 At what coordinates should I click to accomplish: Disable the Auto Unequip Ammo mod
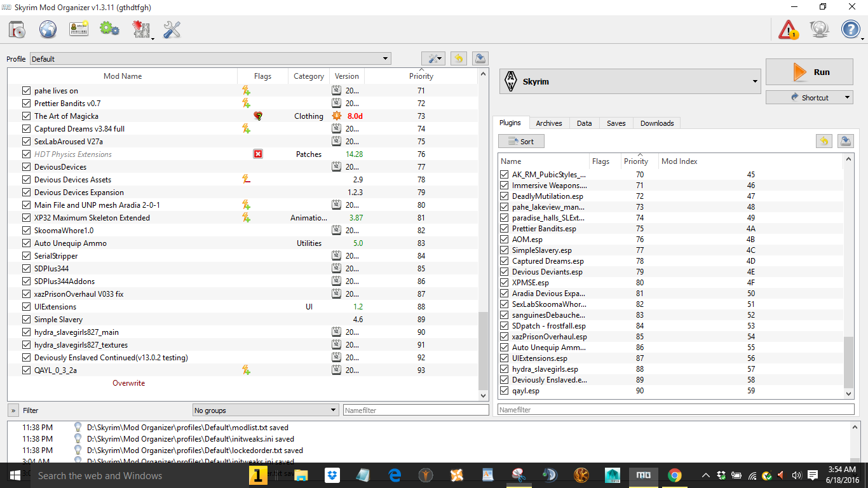tap(26, 243)
